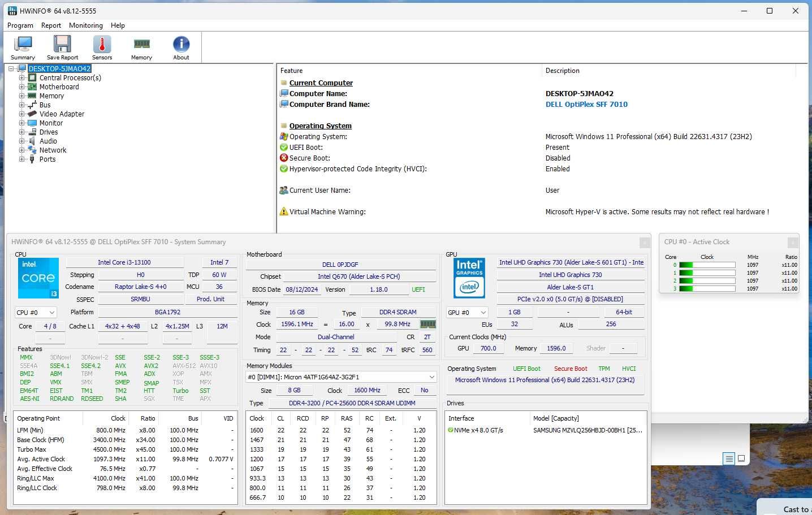Click the Bus icon in tree

click(32, 105)
